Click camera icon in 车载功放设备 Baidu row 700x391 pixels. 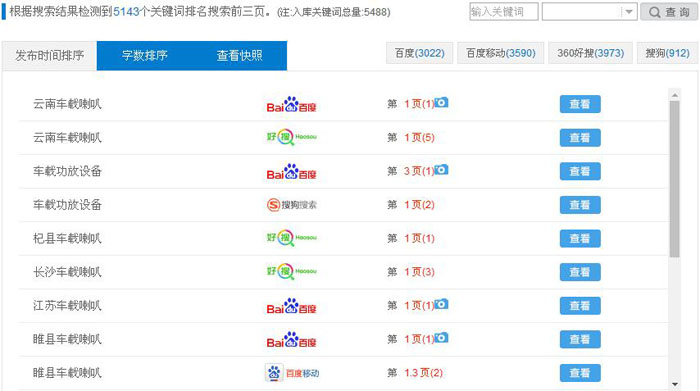pyautogui.click(x=441, y=170)
